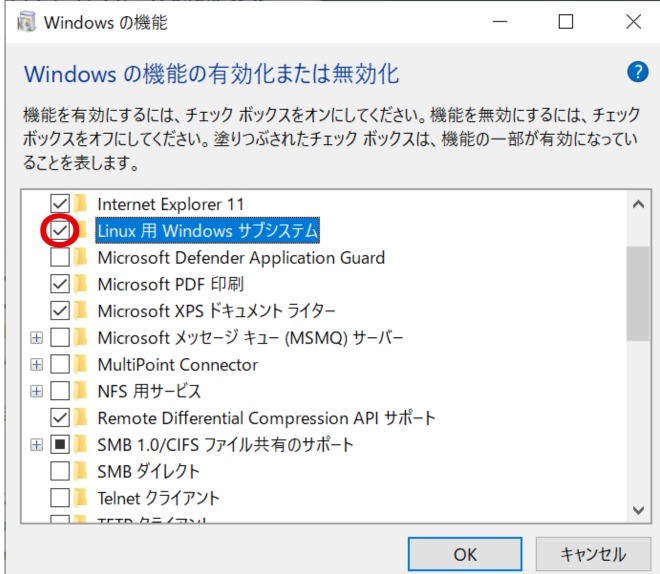The width and height of the screenshot is (660, 574).
Task: Expand the MultiPoint Connector tree node
Action: coord(37,364)
